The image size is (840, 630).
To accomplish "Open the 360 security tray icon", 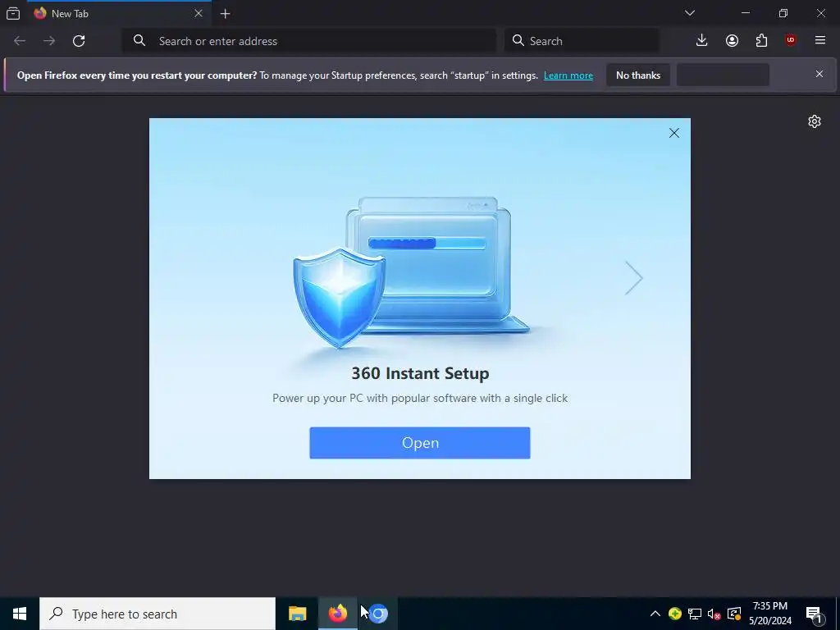I will click(675, 614).
